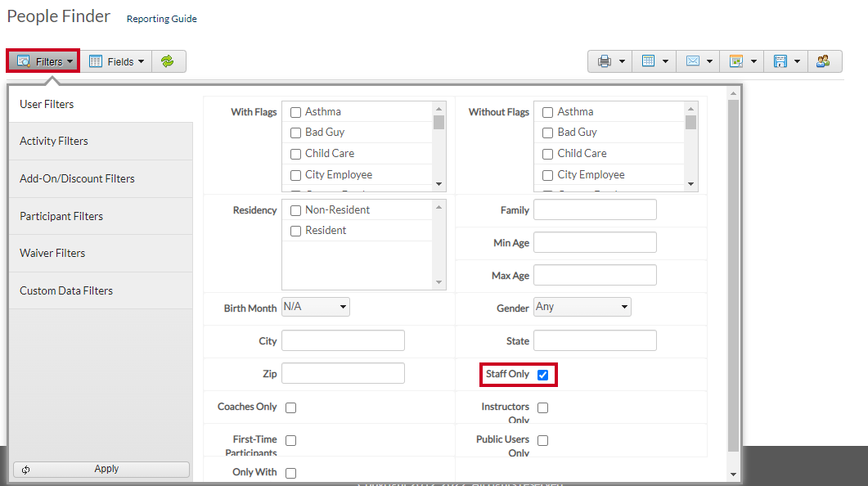
Task: Check the Resident residency box
Action: tap(295, 231)
